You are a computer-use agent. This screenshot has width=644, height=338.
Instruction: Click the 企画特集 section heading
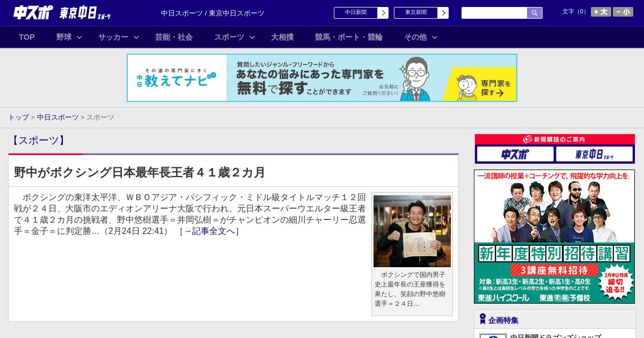[x=503, y=320]
